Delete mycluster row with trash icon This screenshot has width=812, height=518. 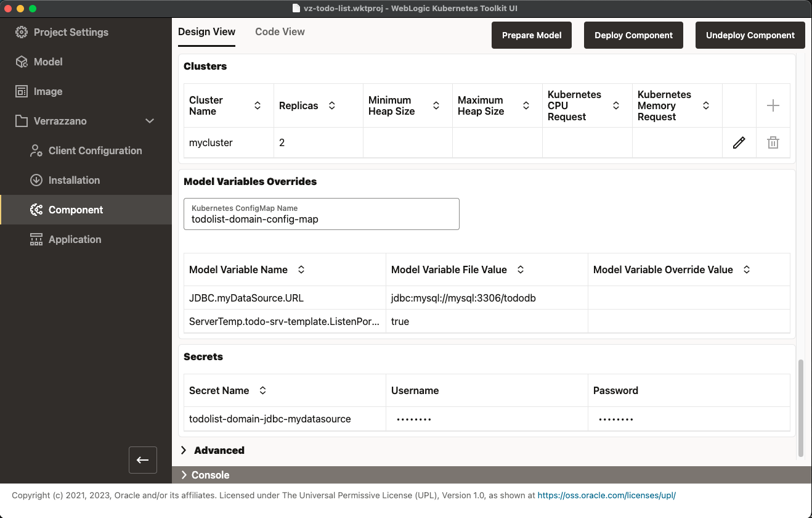(773, 142)
